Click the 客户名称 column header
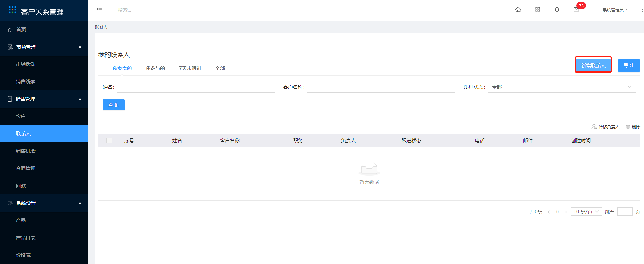 pyautogui.click(x=230, y=140)
